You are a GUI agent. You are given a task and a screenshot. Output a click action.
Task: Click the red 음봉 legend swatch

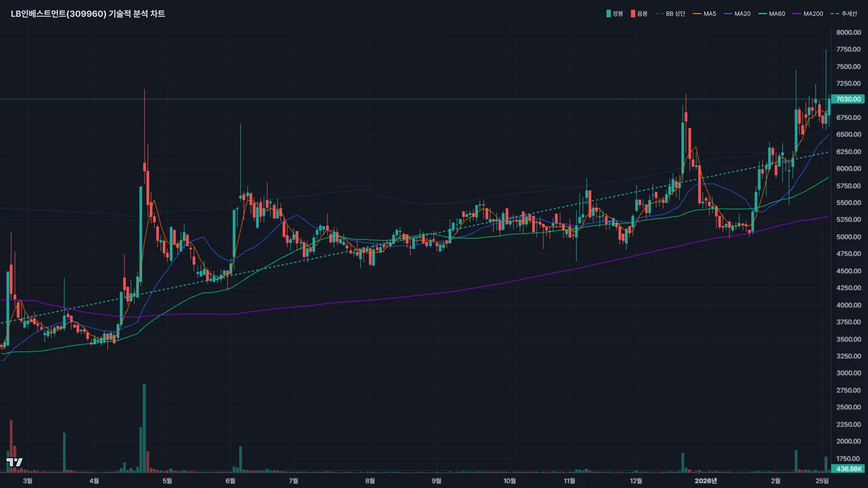click(633, 14)
